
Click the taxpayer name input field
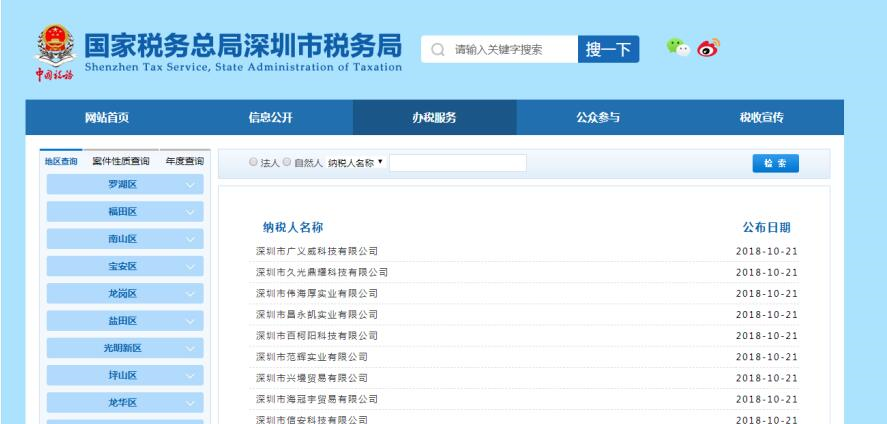(x=457, y=163)
